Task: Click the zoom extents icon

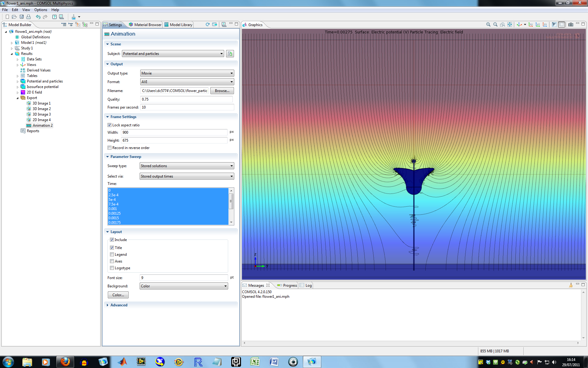Action: click(x=510, y=25)
